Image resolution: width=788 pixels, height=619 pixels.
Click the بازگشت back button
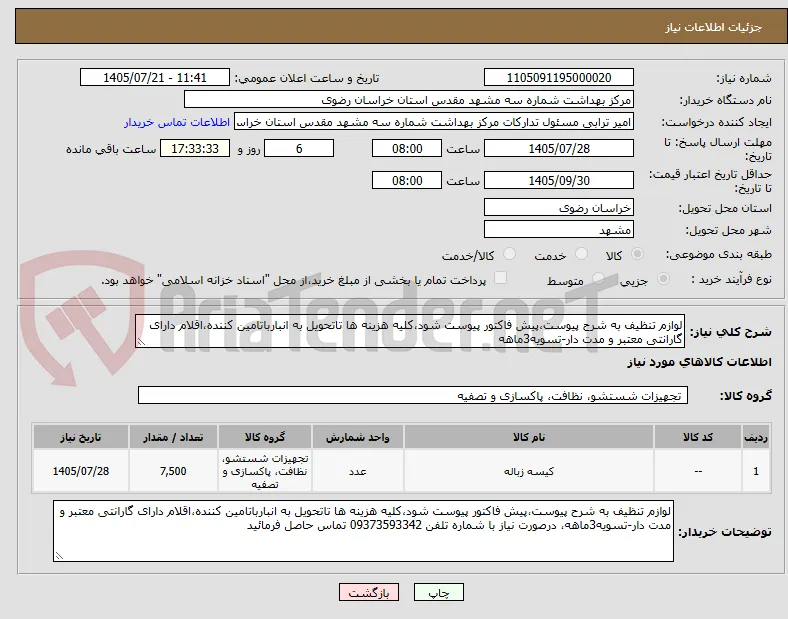[369, 592]
